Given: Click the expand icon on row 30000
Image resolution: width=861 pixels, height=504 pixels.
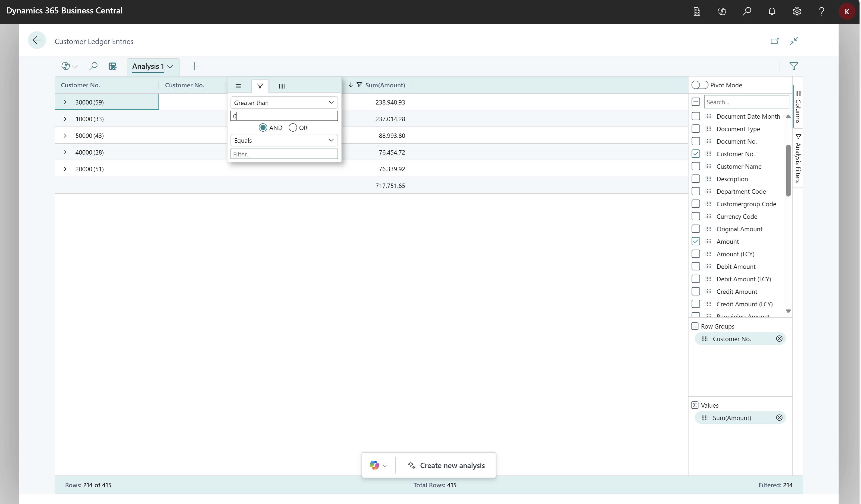Looking at the screenshot, I should (65, 101).
